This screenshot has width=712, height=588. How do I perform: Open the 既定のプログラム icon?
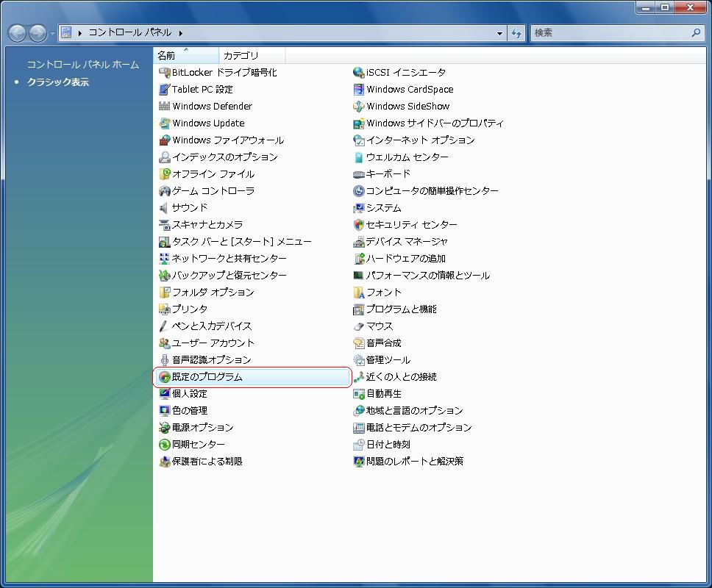coord(165,377)
